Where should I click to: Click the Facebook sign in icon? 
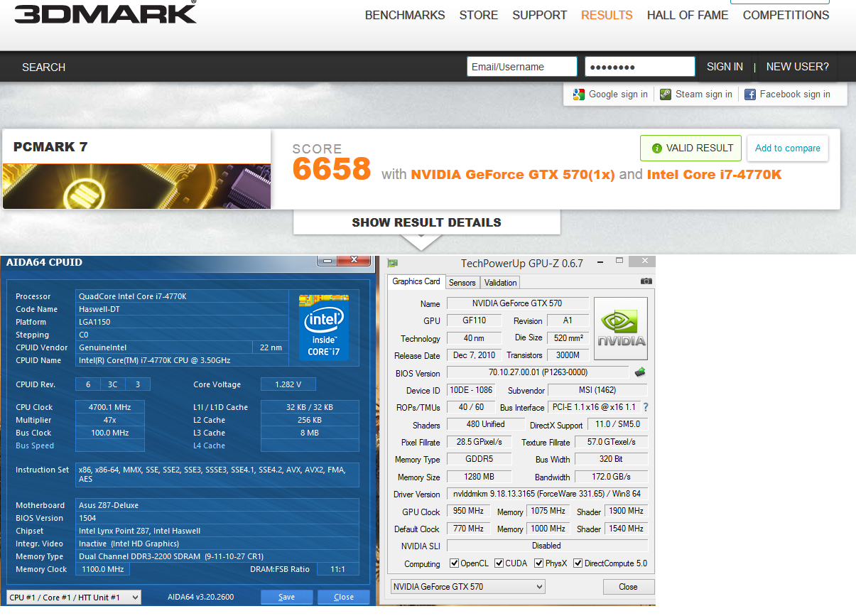(x=750, y=94)
